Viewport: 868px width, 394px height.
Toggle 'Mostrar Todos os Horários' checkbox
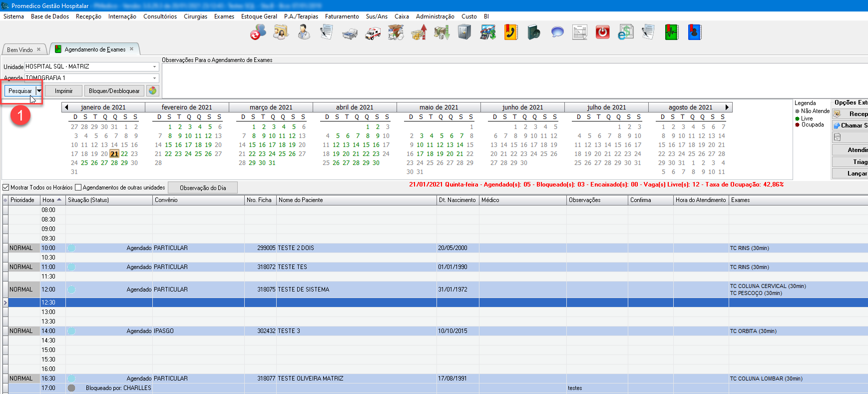pos(6,187)
